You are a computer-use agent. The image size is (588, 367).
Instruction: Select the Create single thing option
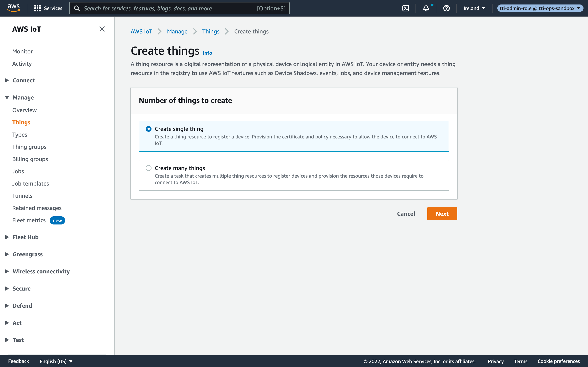148,129
